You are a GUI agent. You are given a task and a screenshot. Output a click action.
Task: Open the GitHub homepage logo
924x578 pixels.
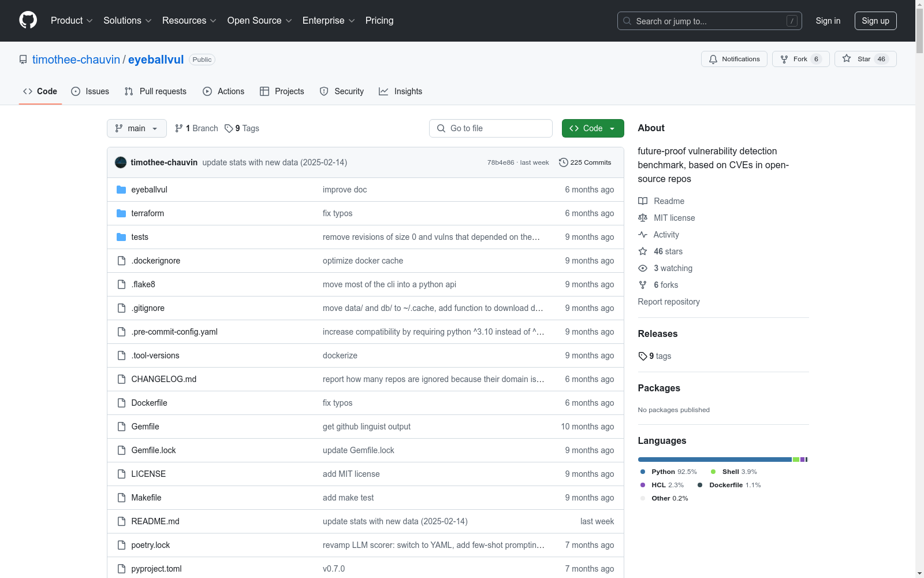[28, 20]
